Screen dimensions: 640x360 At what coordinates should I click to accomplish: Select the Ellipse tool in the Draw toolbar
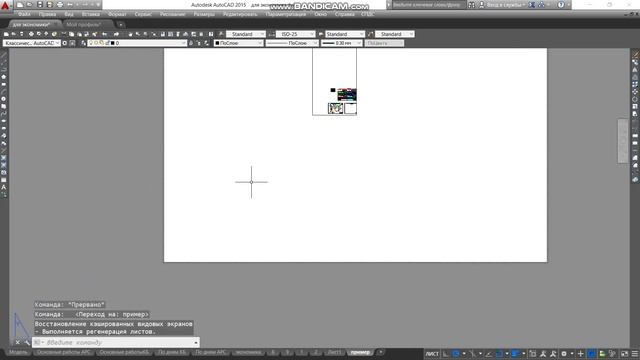click(x=4, y=121)
